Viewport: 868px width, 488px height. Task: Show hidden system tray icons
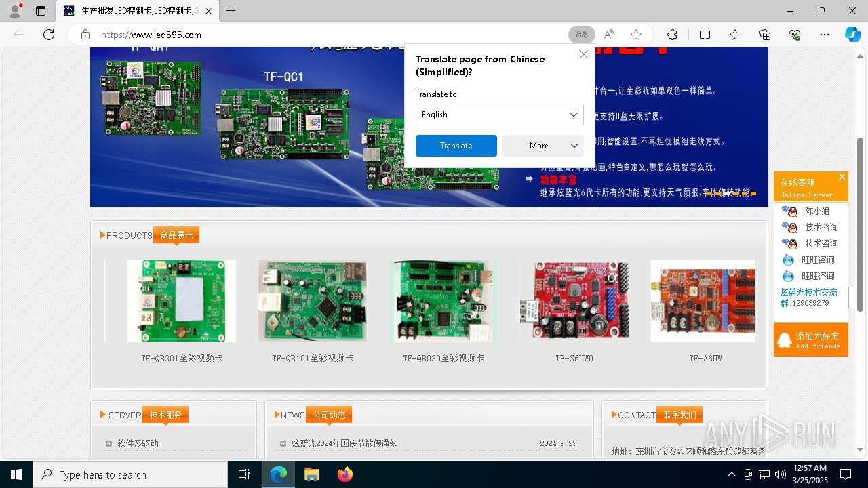tap(731, 474)
